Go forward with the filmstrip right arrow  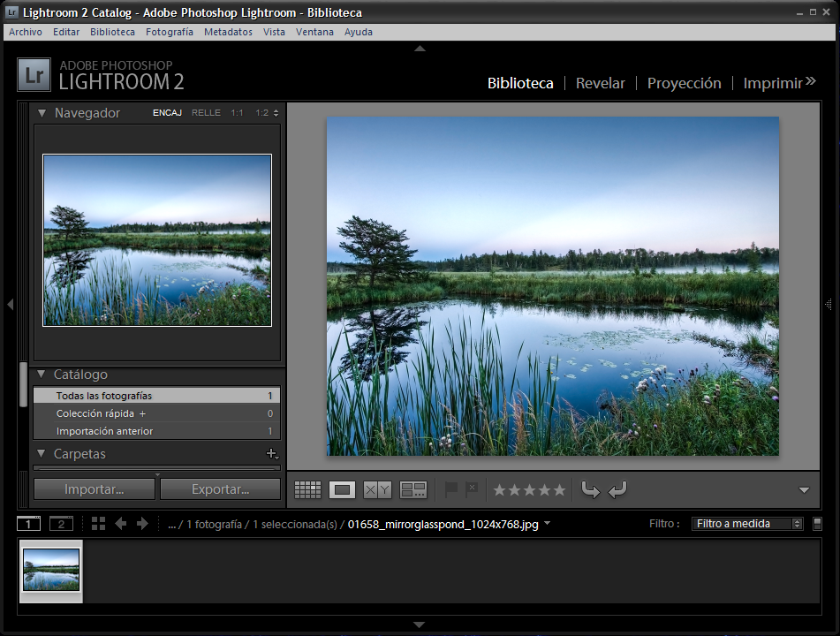click(x=142, y=524)
